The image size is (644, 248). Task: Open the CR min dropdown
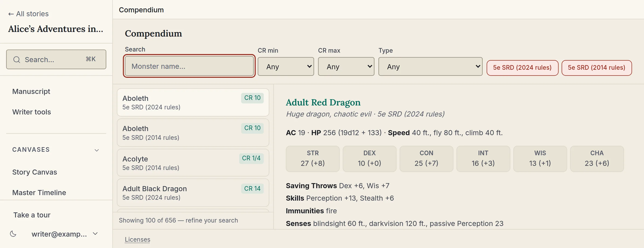click(x=286, y=67)
